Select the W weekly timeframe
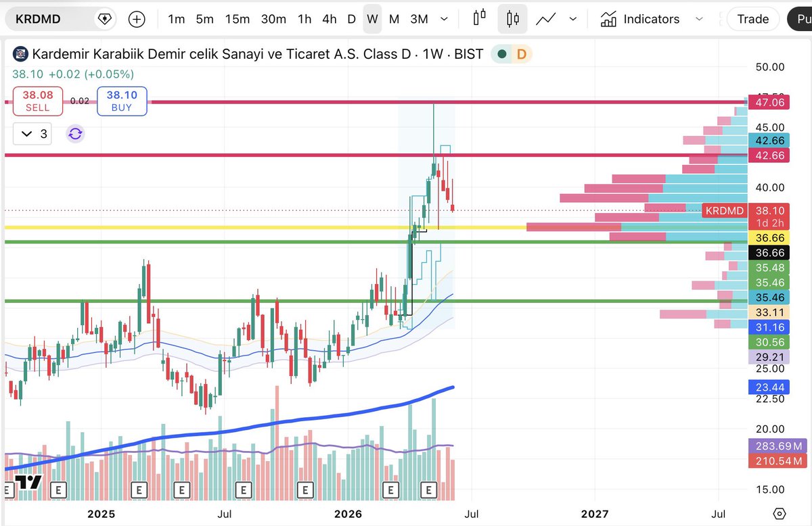812x526 pixels. [x=372, y=19]
